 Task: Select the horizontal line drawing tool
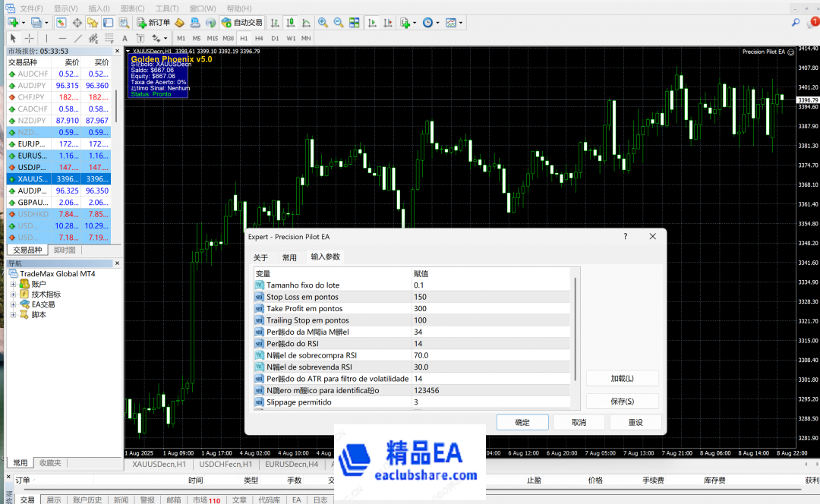coord(62,38)
